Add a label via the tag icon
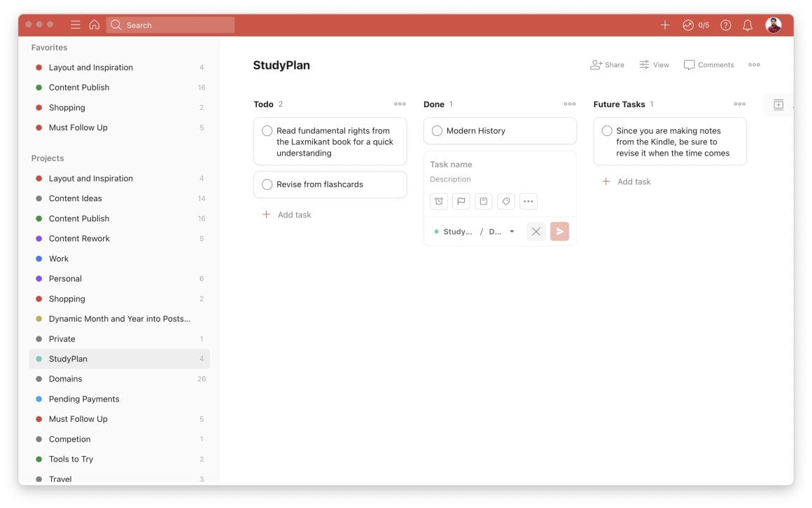 [x=505, y=201]
